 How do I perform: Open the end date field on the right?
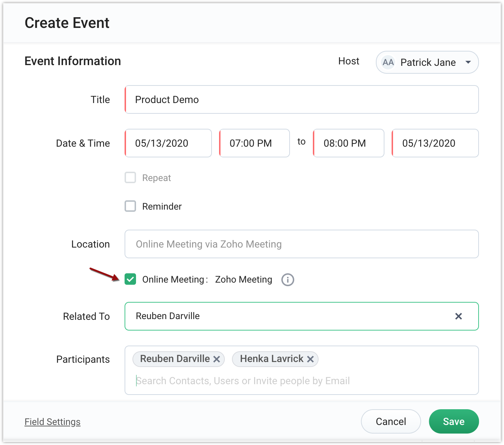pyautogui.click(x=435, y=143)
